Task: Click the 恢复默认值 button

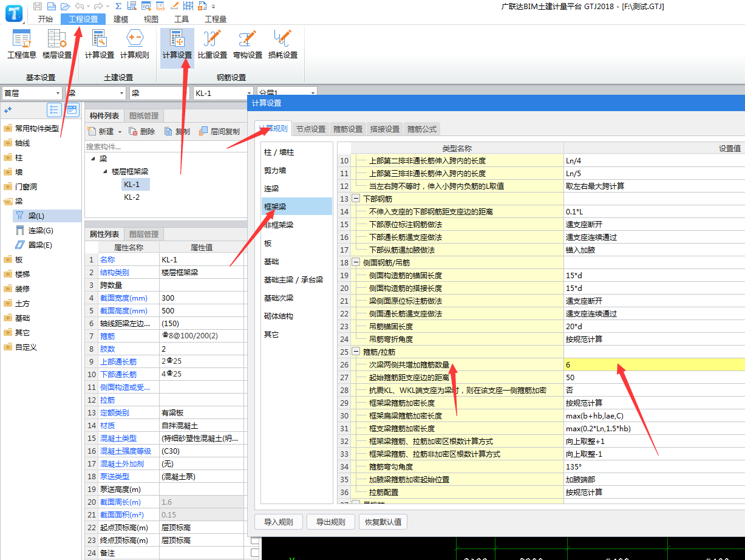Action: [383, 522]
